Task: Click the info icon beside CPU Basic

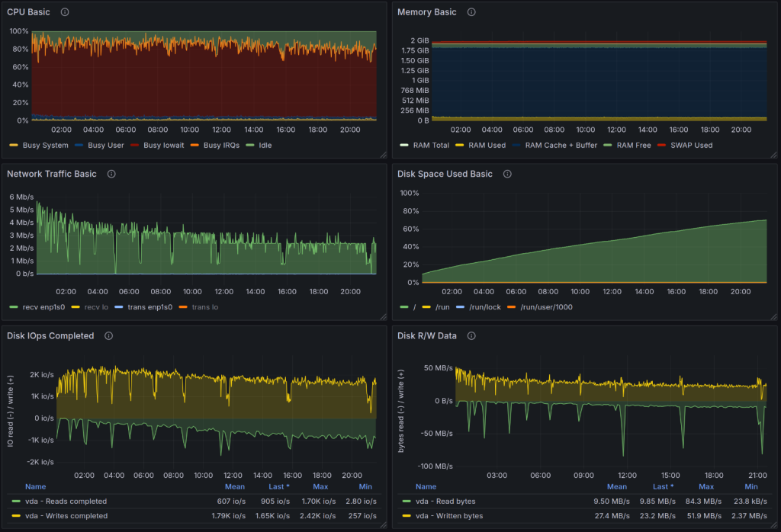Action: pyautogui.click(x=65, y=12)
